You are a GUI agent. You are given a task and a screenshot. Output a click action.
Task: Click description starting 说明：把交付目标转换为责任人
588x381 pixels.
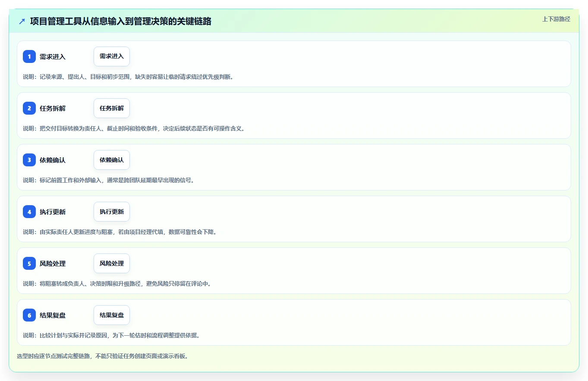pyautogui.click(x=134, y=128)
